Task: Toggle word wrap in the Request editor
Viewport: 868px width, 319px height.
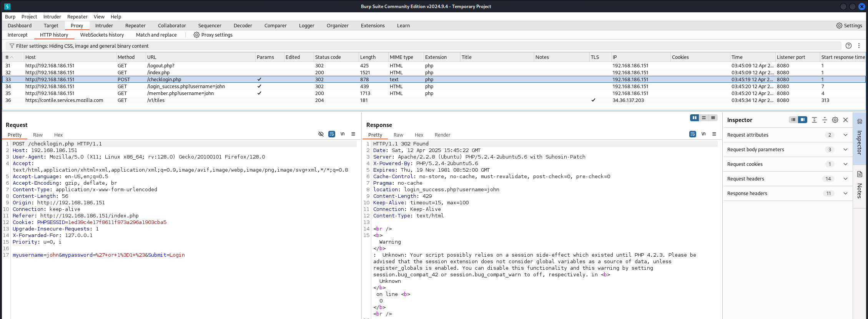Action: [x=332, y=134]
